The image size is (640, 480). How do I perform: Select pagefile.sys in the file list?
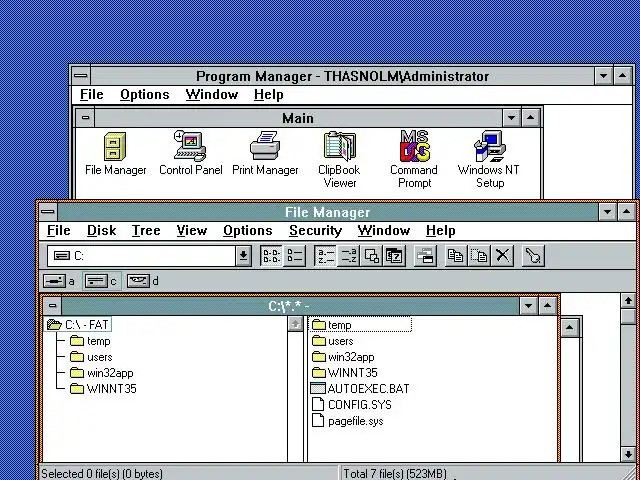347,421
